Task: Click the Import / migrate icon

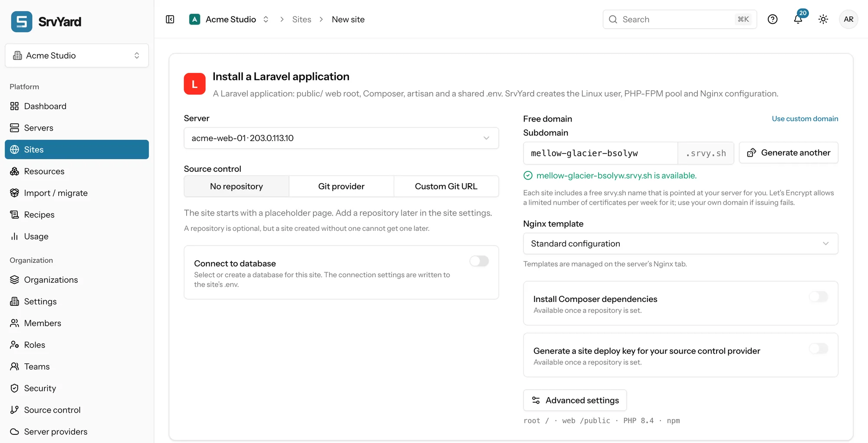Action: [15, 193]
